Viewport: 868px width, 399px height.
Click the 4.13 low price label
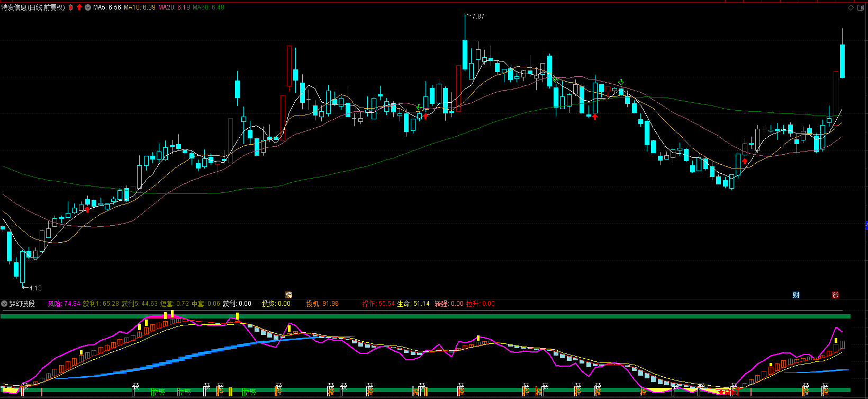35,288
